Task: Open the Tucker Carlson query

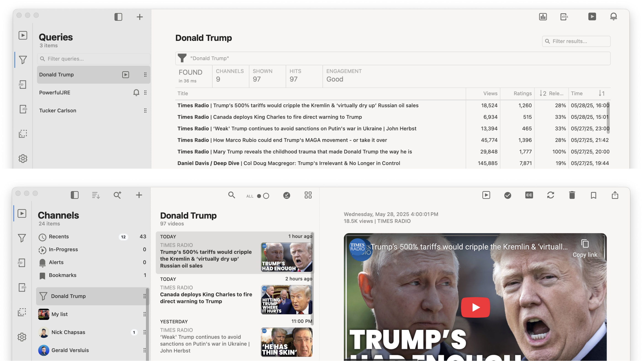Action: click(x=58, y=111)
